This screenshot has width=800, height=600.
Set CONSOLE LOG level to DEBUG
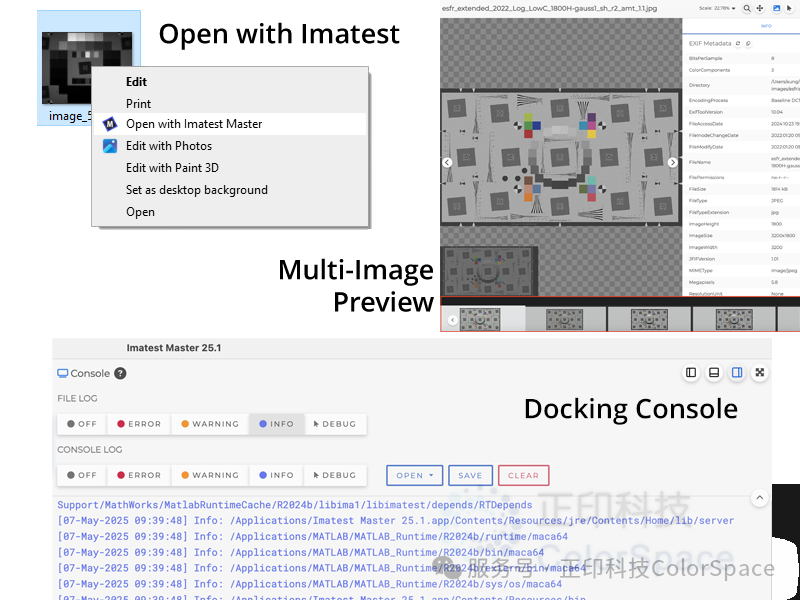(335, 475)
